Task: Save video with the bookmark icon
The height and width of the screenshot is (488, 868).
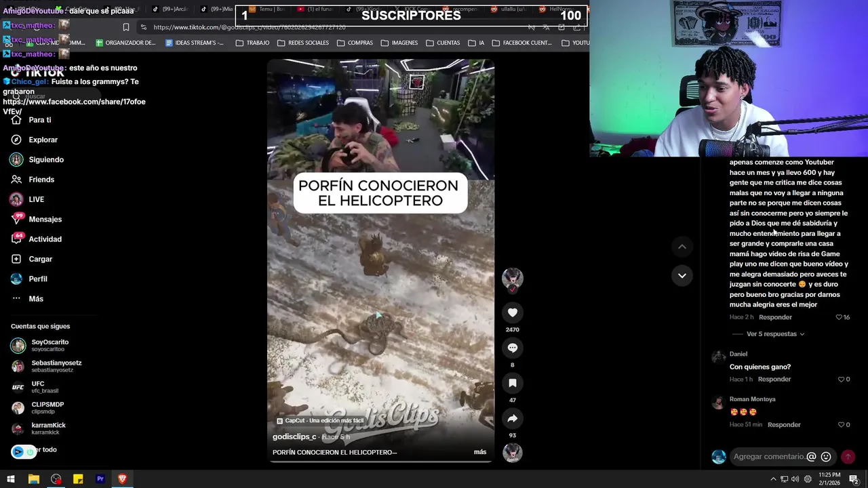Action: (513, 383)
